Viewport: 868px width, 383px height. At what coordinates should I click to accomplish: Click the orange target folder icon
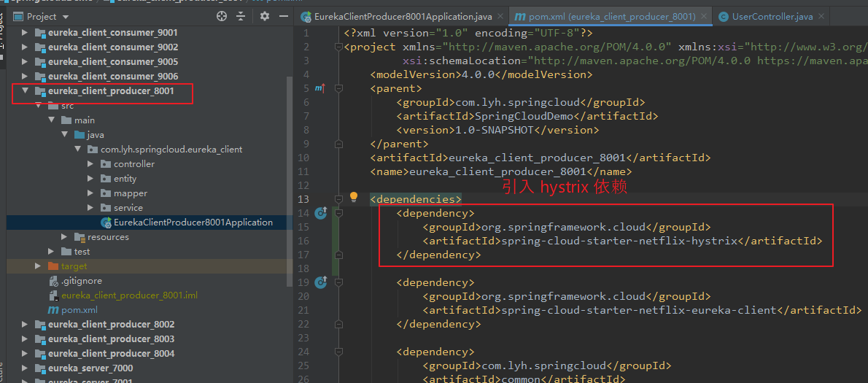(x=53, y=266)
